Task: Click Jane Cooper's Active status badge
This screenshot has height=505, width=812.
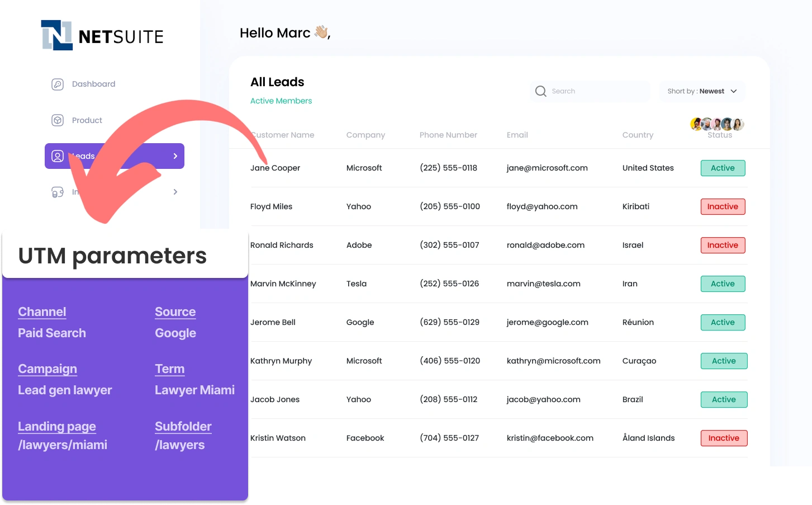Action: tap(723, 168)
